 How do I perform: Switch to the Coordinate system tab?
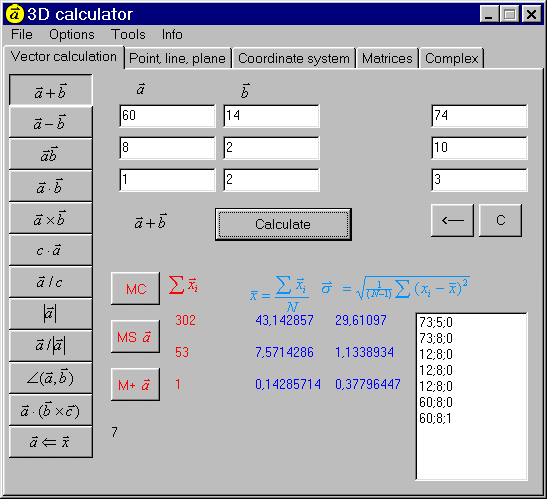point(294,58)
